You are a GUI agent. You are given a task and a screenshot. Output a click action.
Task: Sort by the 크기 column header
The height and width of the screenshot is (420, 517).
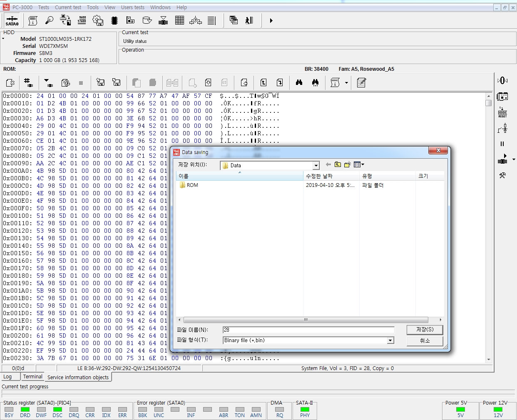(x=430, y=176)
